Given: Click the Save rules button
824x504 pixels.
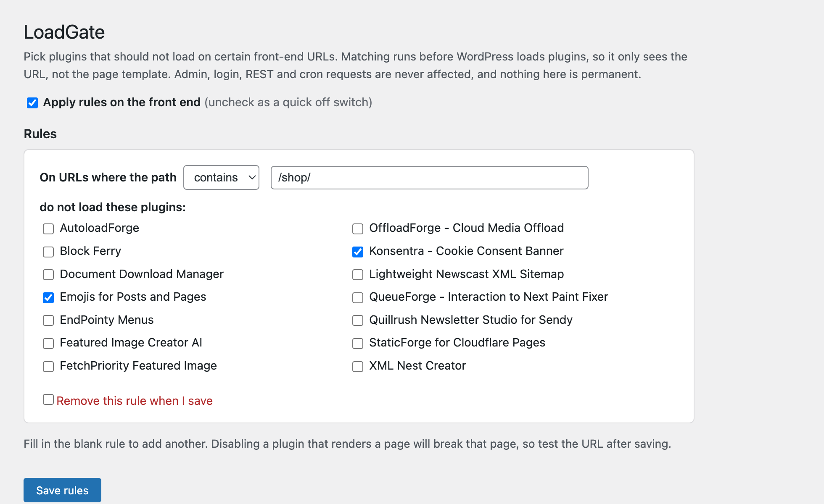Looking at the screenshot, I should click(62, 490).
